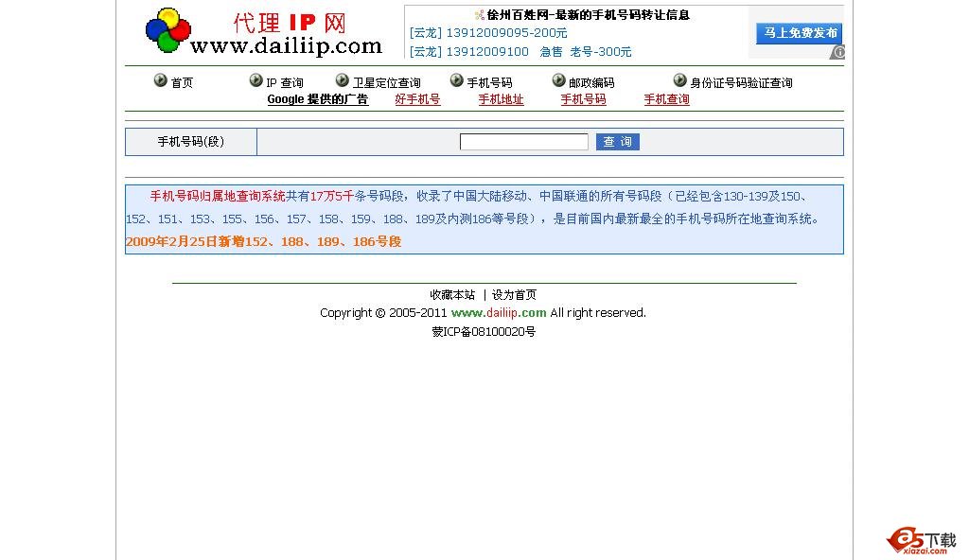Open the 手机查询 ad link

(x=667, y=99)
